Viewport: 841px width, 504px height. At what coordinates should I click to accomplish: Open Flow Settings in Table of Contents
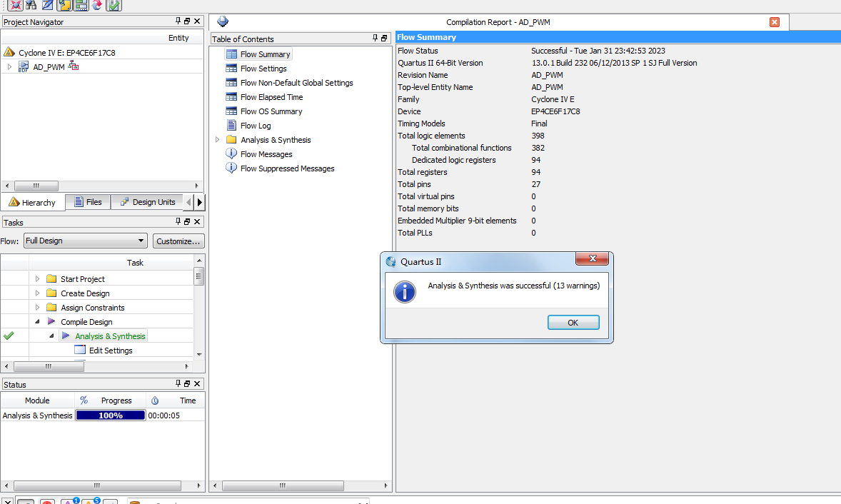click(x=263, y=68)
